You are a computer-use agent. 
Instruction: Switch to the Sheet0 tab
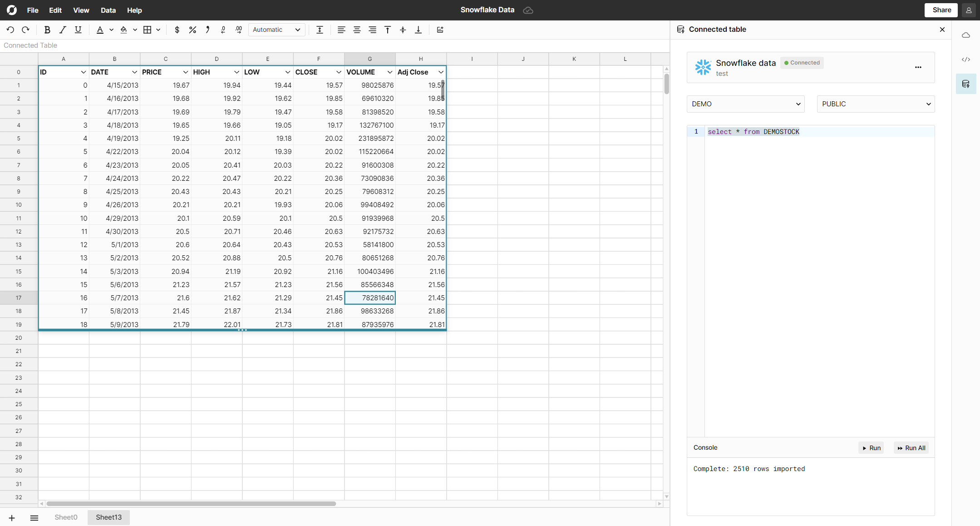coord(66,517)
